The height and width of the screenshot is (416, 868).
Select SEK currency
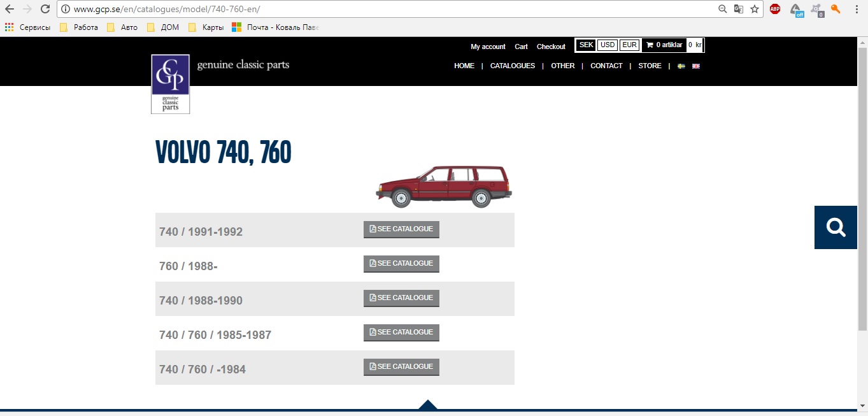click(587, 45)
